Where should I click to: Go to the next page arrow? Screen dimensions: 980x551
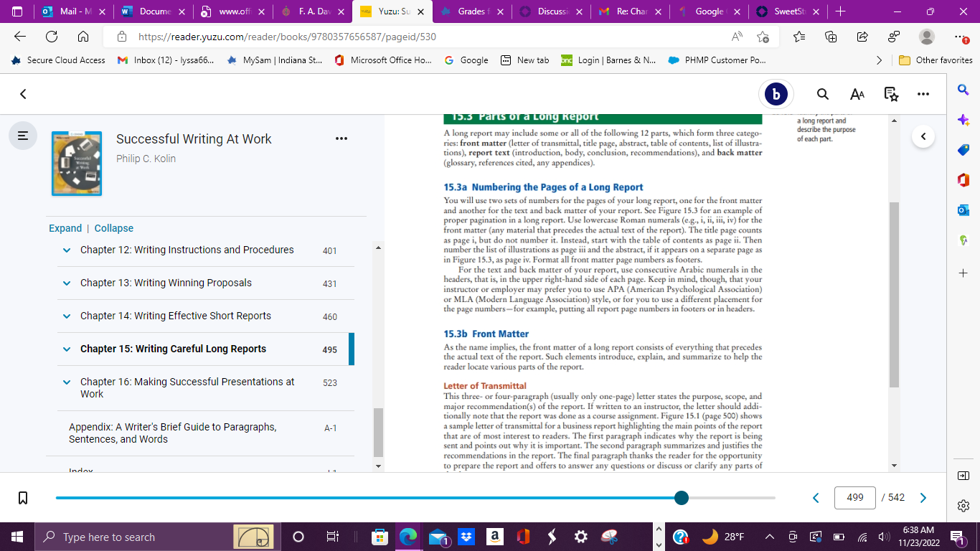[923, 498]
